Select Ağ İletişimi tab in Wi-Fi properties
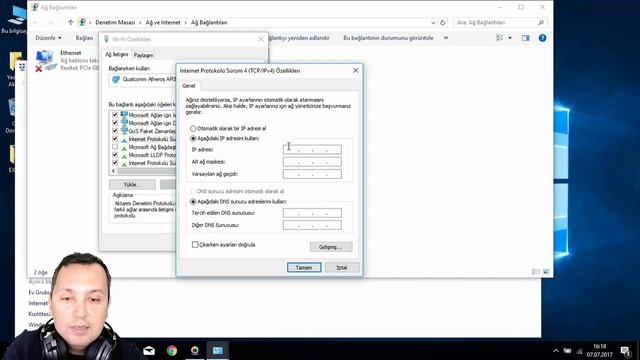Viewport: 640px width, 360px height. coord(117,54)
